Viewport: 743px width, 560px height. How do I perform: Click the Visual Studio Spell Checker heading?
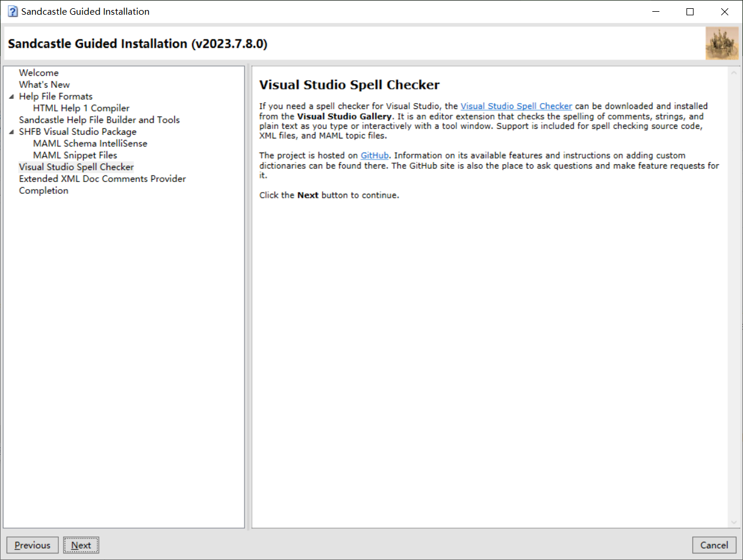tap(350, 85)
